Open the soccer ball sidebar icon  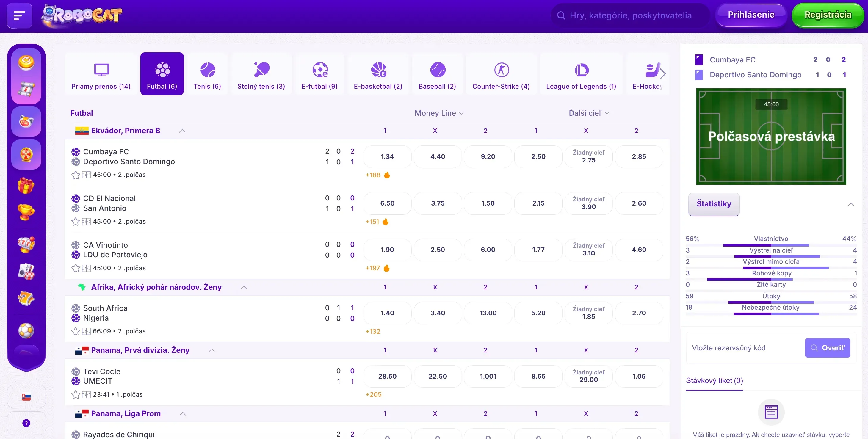[x=26, y=330]
